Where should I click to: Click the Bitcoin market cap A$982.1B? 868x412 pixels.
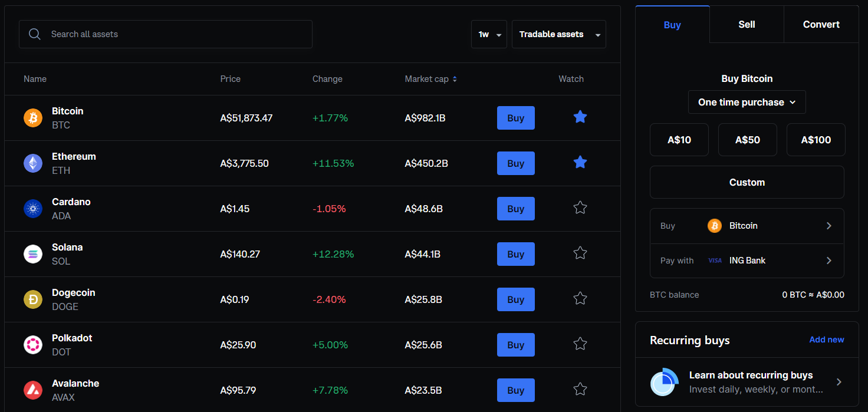[x=425, y=118]
